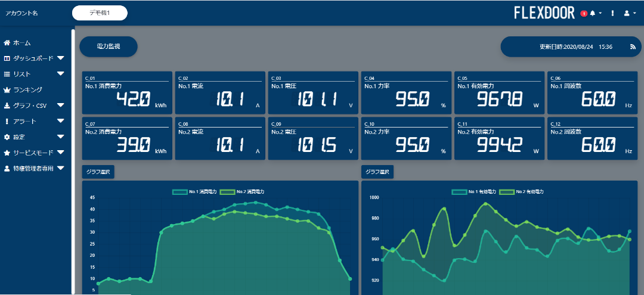Click グラフ選択 button above left chart

98,172
